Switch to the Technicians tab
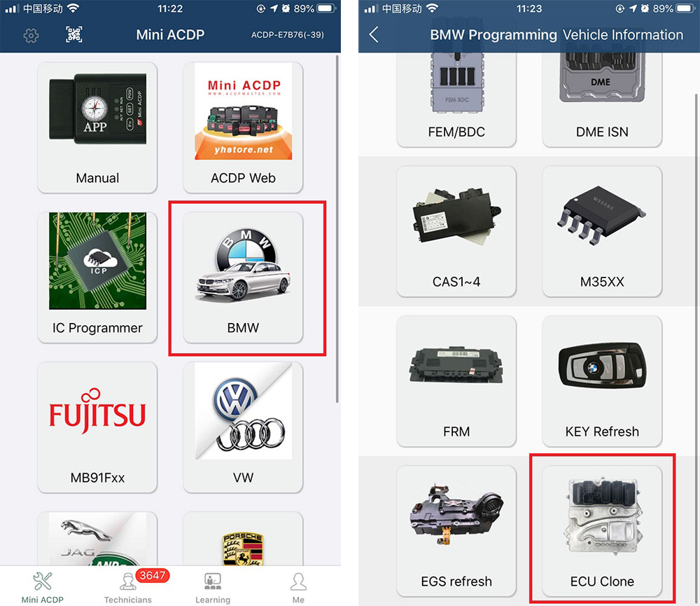Viewport: 700px width, 606px height. [x=128, y=586]
